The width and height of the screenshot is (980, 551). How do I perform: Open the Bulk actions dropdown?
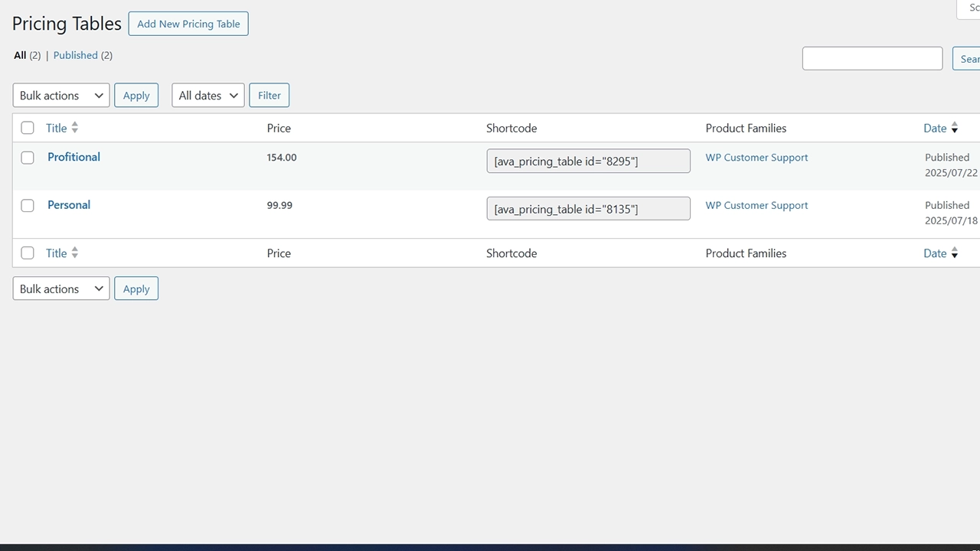[x=60, y=95]
